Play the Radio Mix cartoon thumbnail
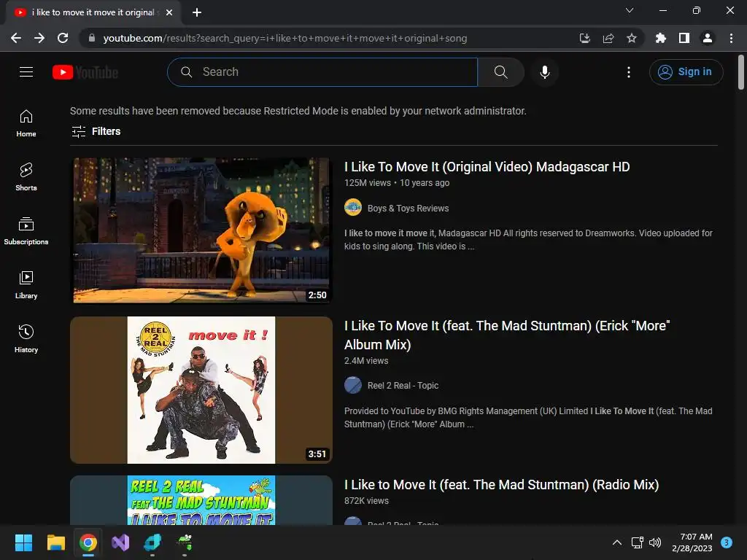 (x=201, y=500)
